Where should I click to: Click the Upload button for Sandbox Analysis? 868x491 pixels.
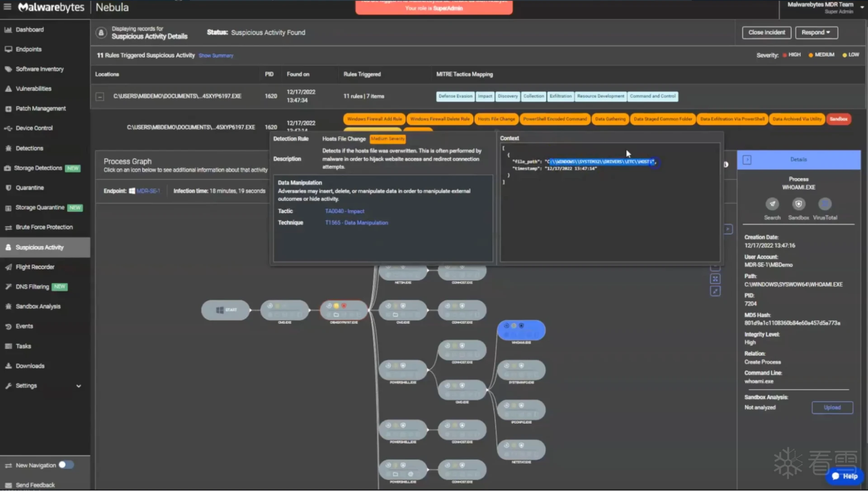(832, 408)
